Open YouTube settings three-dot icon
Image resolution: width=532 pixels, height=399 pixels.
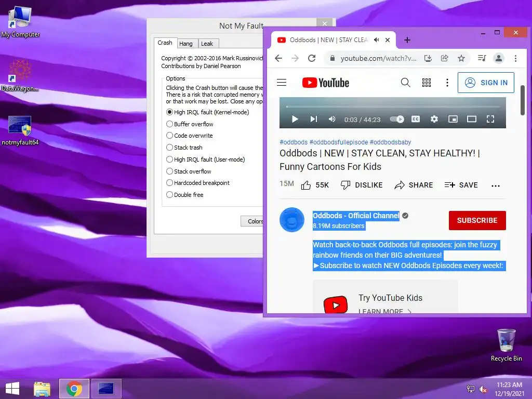(447, 83)
